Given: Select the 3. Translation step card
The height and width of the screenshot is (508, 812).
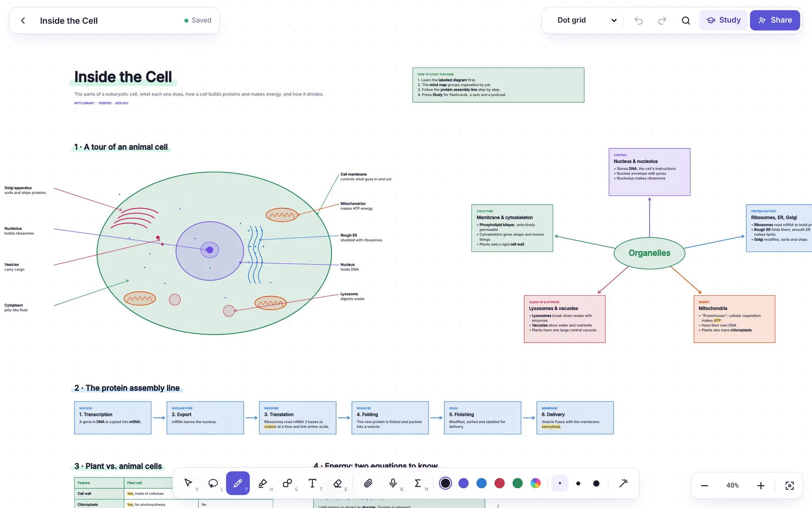Looking at the screenshot, I should pos(297,418).
